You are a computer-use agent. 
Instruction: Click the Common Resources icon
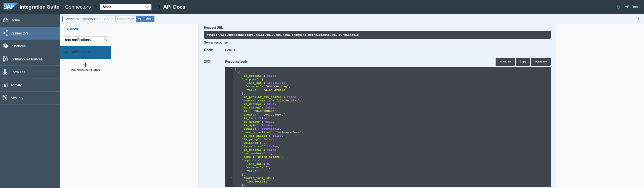coord(5,59)
